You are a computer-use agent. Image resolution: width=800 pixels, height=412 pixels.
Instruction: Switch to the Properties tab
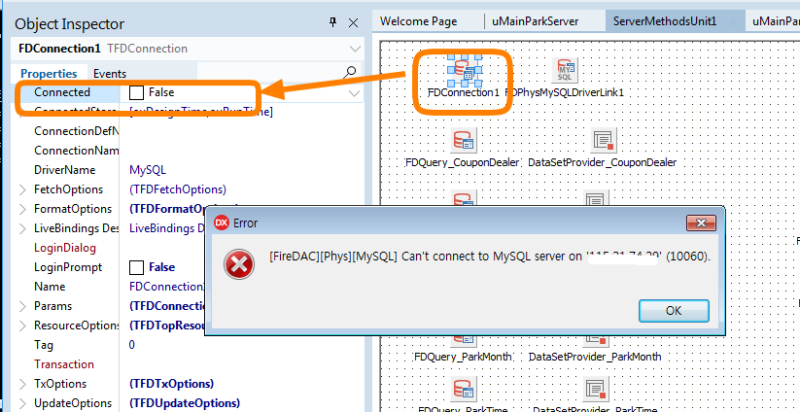pos(49,73)
